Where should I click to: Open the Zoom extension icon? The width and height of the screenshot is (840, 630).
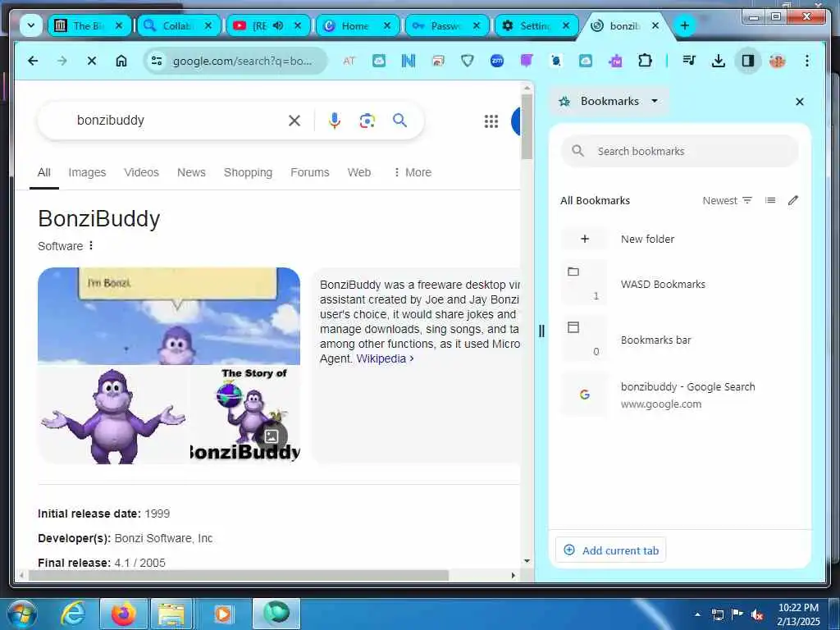click(x=497, y=61)
